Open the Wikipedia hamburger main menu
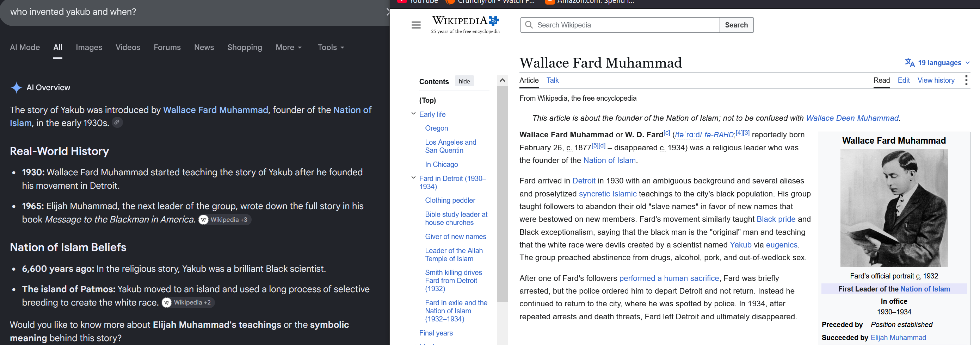This screenshot has height=345, width=980. [416, 25]
